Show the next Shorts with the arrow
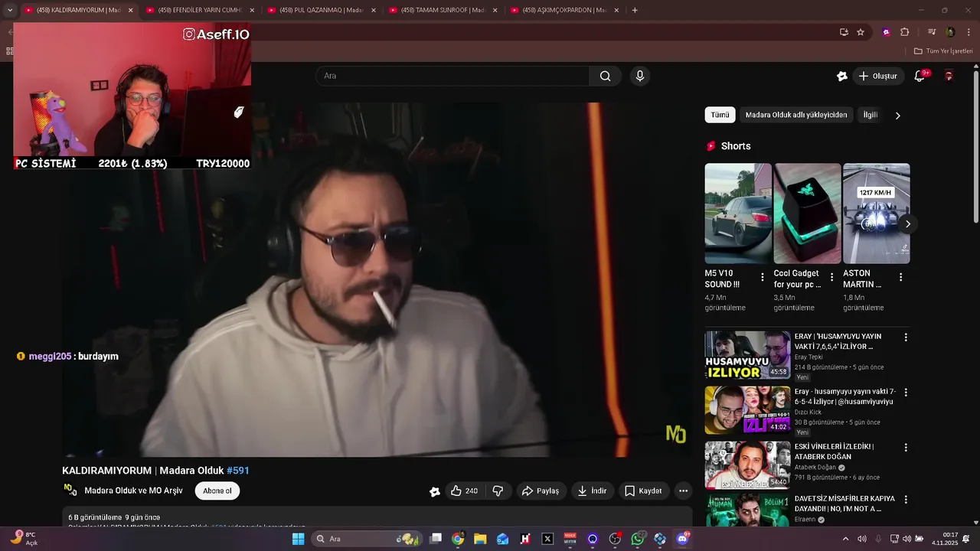Viewport: 980px width, 551px height. (908, 224)
